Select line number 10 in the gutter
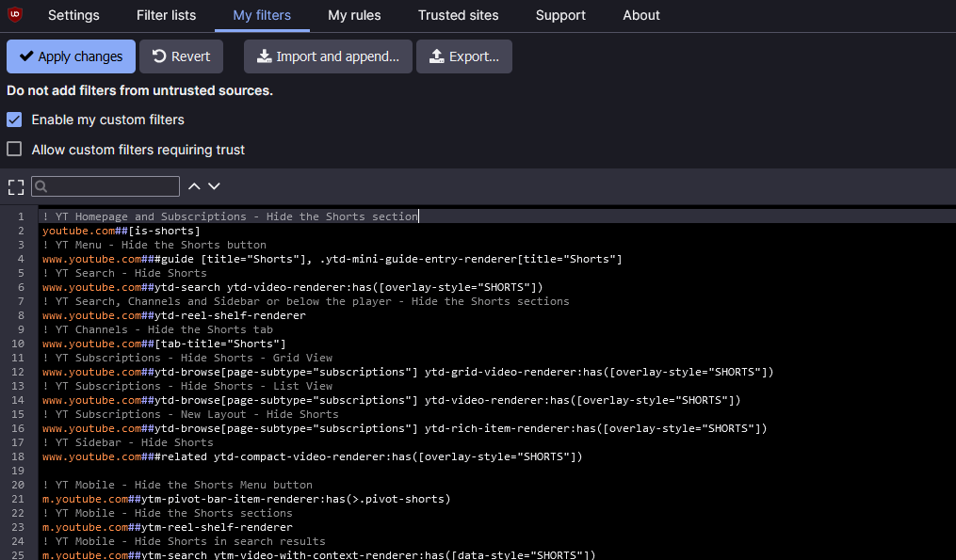The height and width of the screenshot is (560, 956). click(19, 344)
